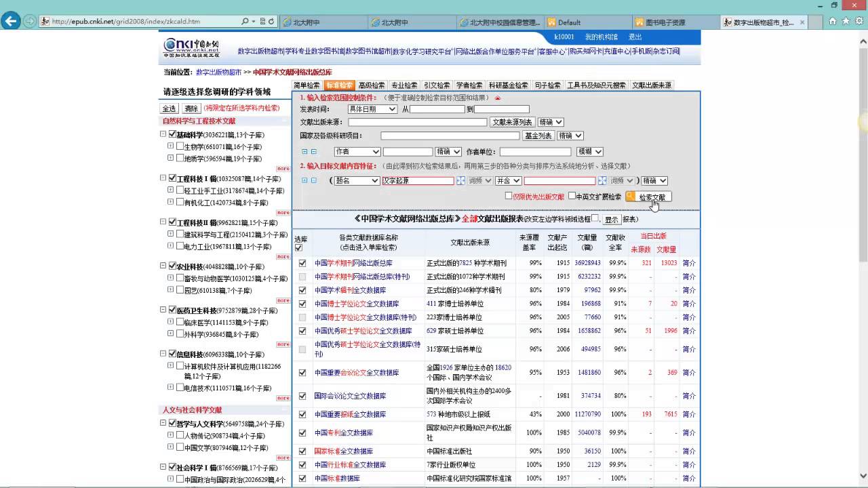
Task: Open the browser home icon
Action: point(833,22)
